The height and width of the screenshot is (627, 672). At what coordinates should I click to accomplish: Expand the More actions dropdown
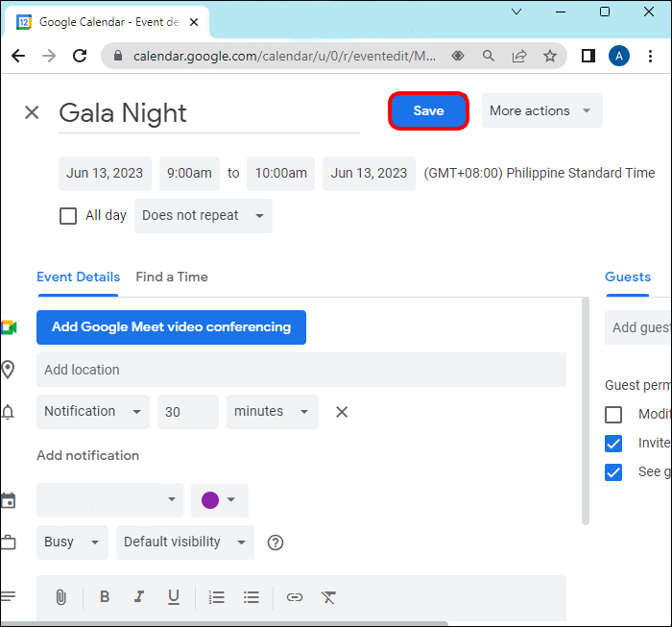[x=541, y=110]
